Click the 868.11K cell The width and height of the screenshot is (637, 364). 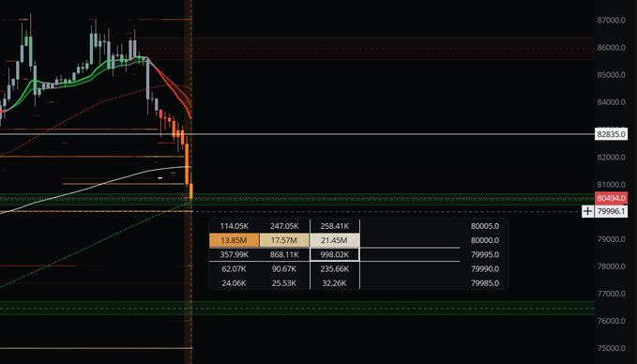click(x=284, y=255)
